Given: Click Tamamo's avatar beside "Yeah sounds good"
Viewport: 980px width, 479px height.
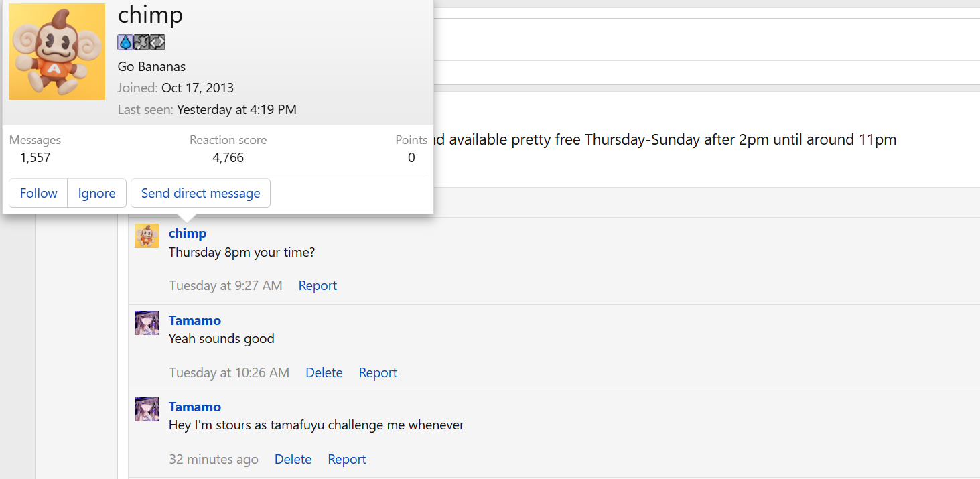Looking at the screenshot, I should tap(147, 323).
